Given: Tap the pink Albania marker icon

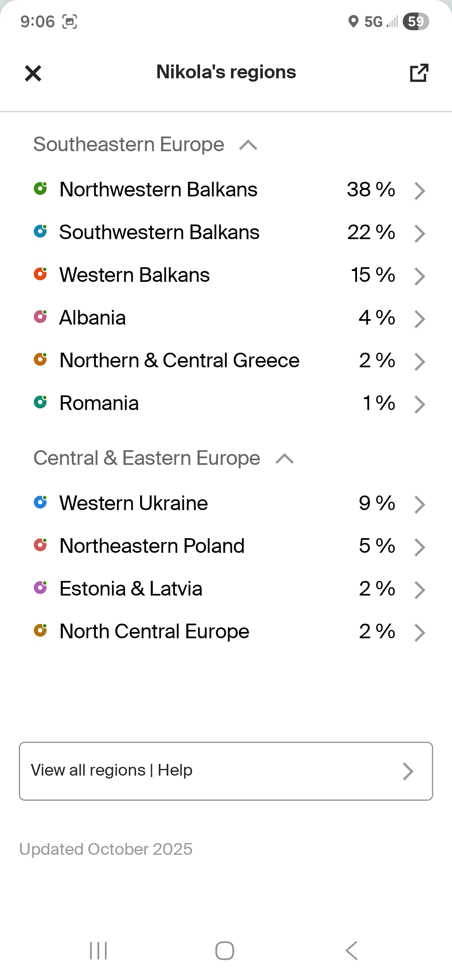Looking at the screenshot, I should click(40, 317).
